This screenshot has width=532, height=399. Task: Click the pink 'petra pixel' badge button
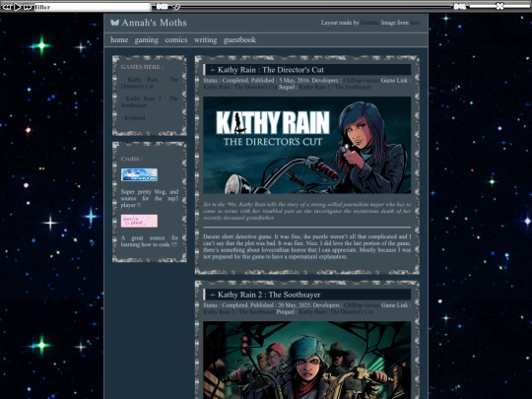(139, 221)
